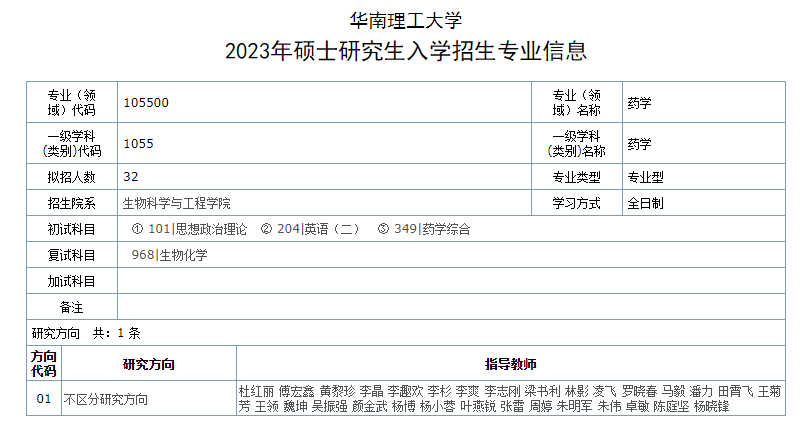The width and height of the screenshot is (809, 441).
Task: Click the 学习方式 label
Action: click(577, 203)
